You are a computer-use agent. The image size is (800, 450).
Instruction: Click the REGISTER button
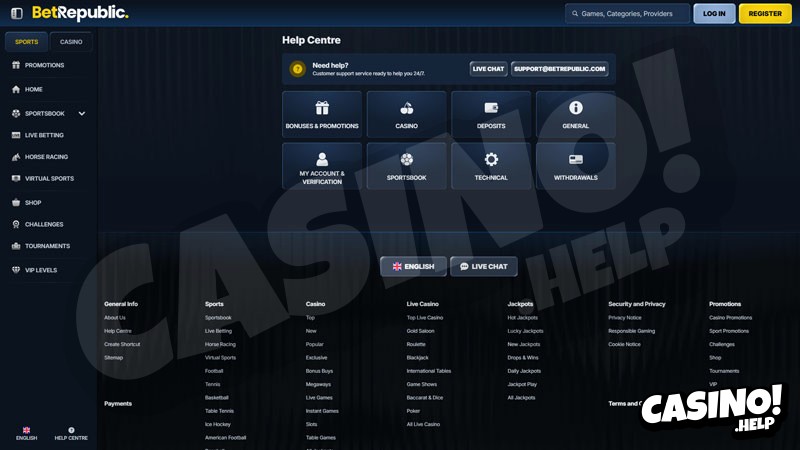tap(765, 14)
